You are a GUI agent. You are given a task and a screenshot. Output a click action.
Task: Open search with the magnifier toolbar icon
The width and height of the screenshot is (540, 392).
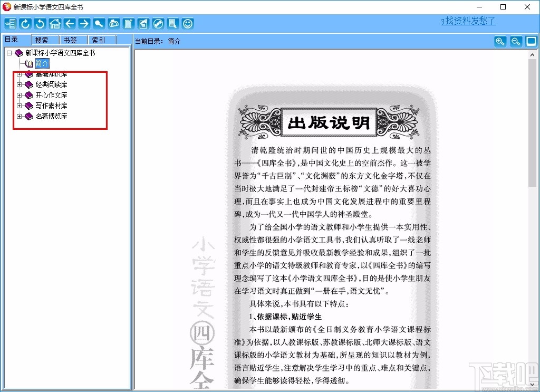pos(99,23)
